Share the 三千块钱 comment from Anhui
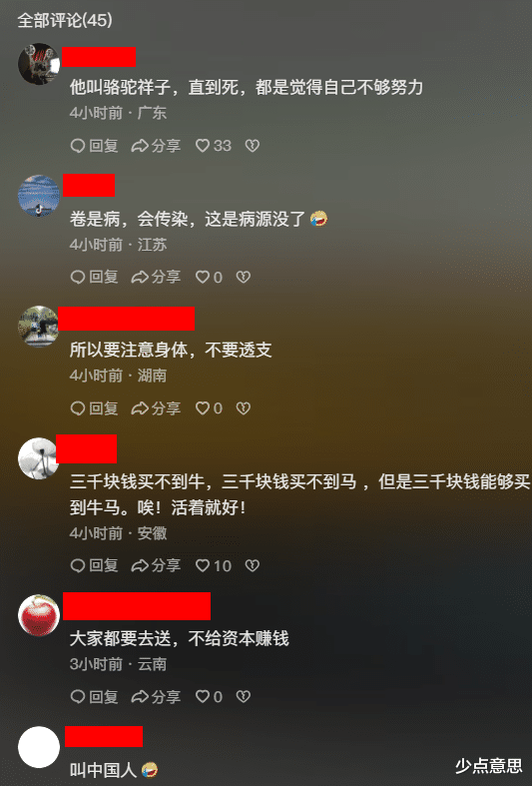532x786 pixels. tap(156, 566)
